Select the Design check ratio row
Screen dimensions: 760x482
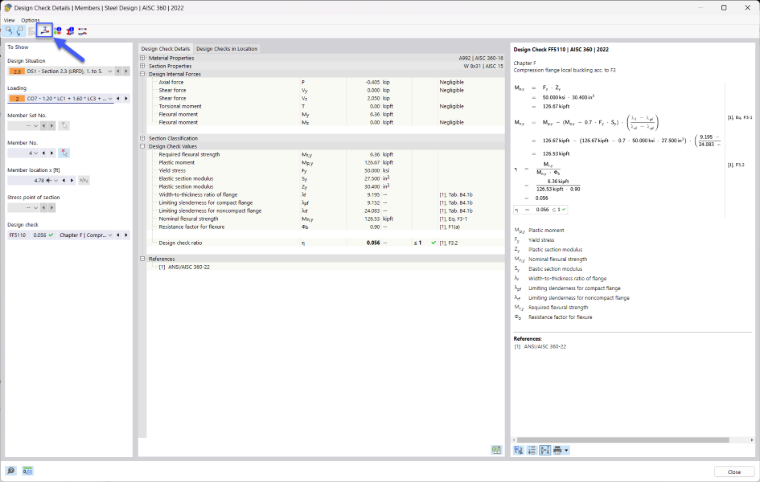pos(326,243)
